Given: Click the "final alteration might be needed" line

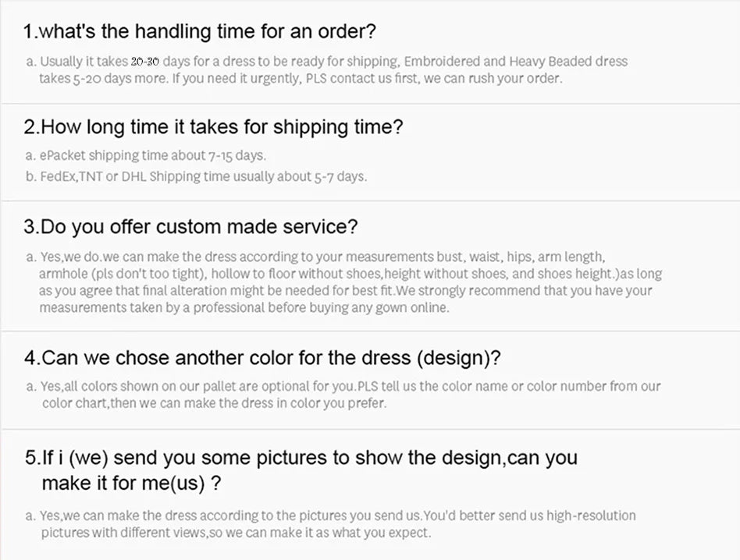Looking at the screenshot, I should click(345, 291).
